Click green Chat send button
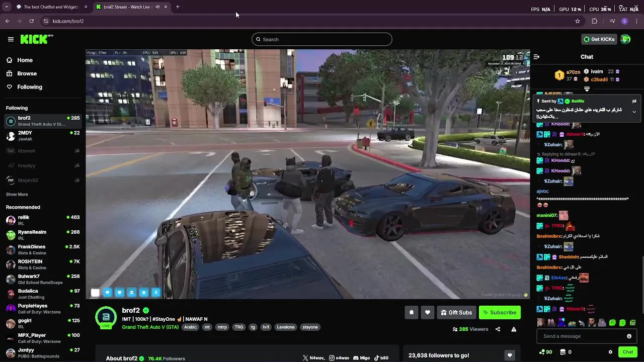 point(627,352)
